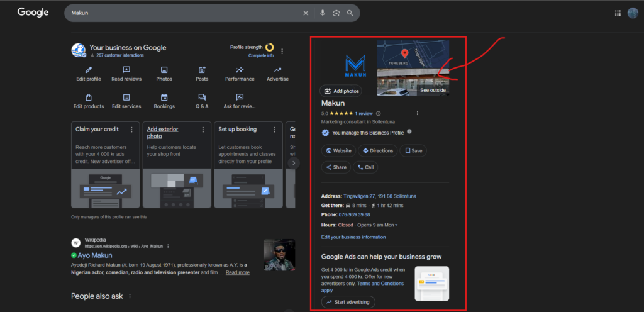Click the Makun search input field
Screen dimensions: 644x312
(x=182, y=13)
